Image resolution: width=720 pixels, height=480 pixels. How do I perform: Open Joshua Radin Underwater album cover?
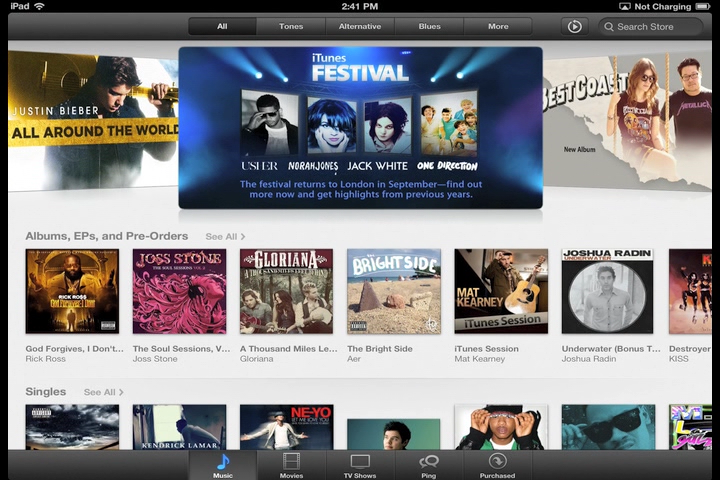[x=607, y=291]
